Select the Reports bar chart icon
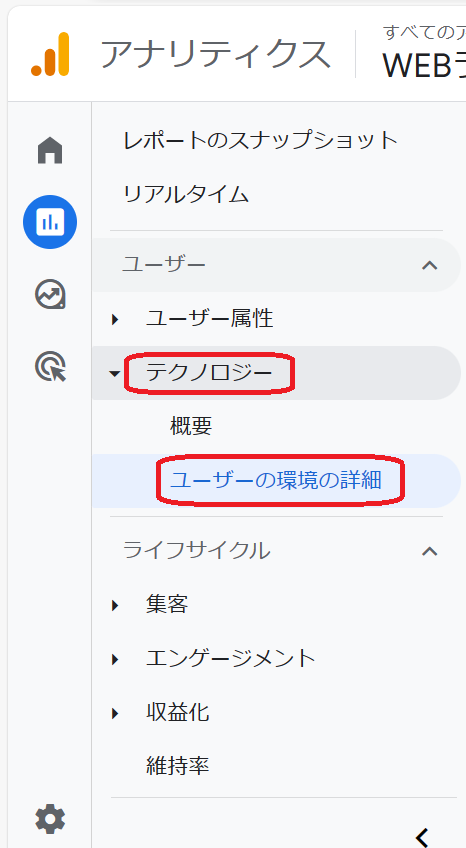Image resolution: width=466 pixels, height=848 pixels. coord(50,222)
